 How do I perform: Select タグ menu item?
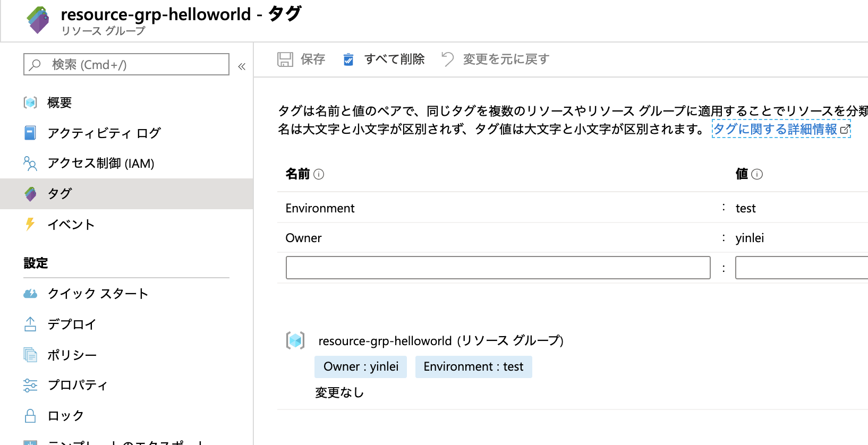click(x=59, y=194)
